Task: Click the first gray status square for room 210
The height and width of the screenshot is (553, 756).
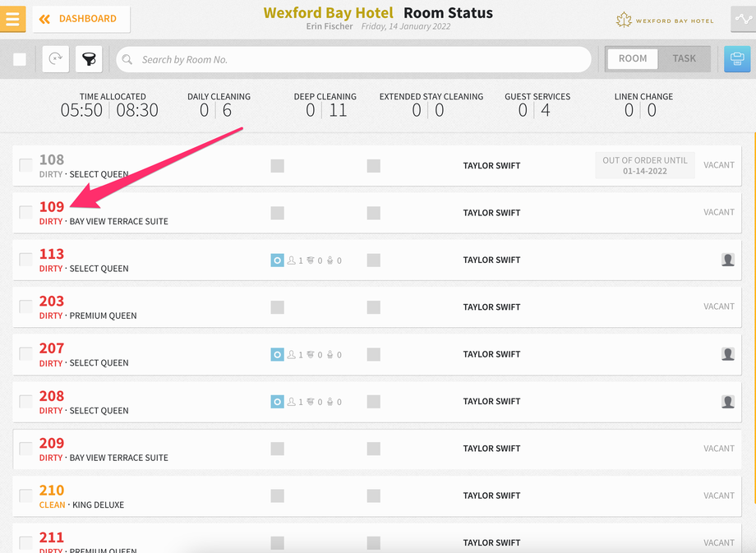Action: (277, 495)
